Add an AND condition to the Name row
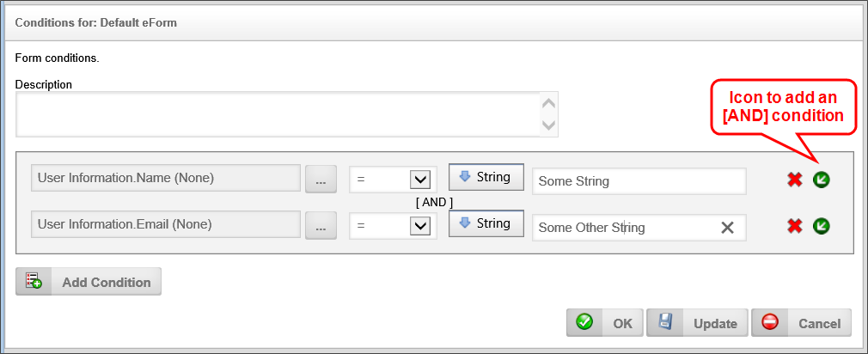 (x=822, y=180)
